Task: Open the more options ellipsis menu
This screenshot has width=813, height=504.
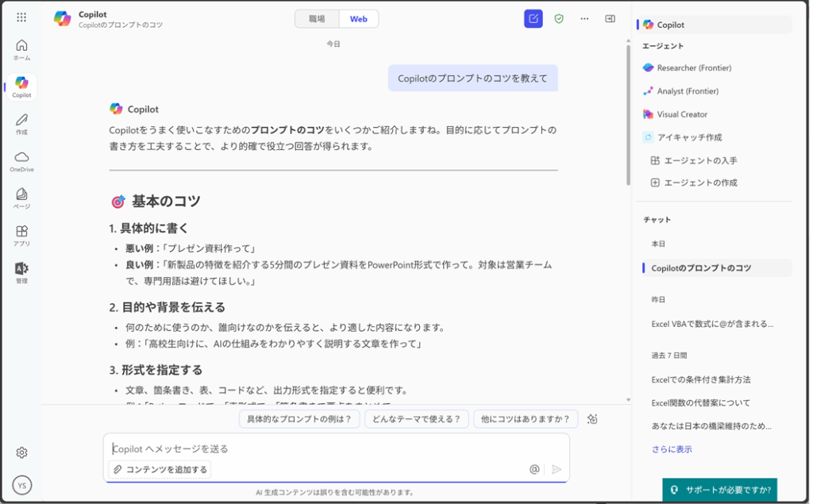Action: (584, 19)
